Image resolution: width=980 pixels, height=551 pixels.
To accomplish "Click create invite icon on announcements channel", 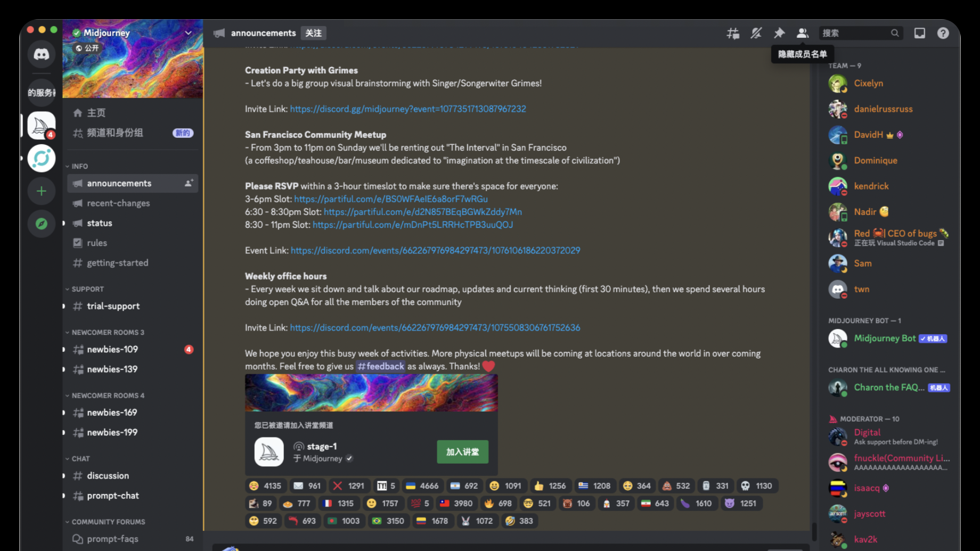I will coord(189,183).
